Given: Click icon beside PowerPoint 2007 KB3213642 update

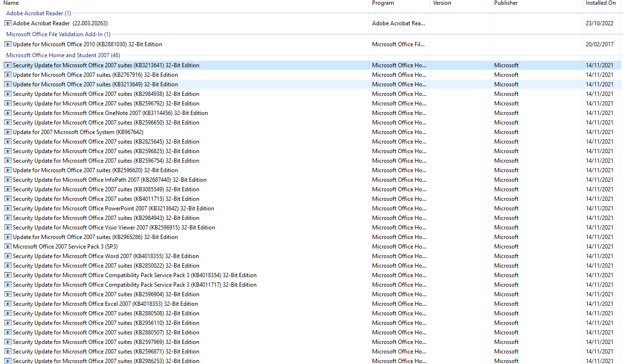Looking at the screenshot, I should (8, 208).
